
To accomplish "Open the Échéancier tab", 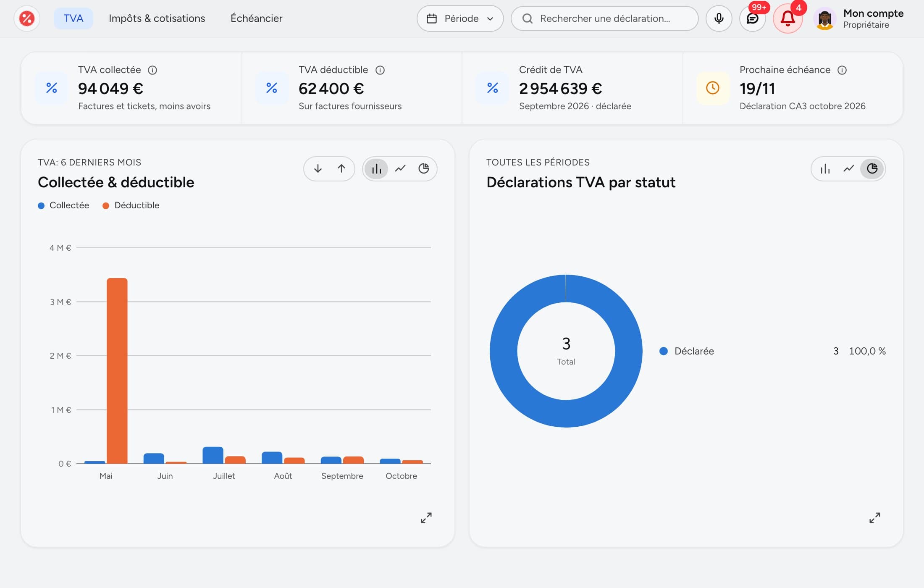I will pyautogui.click(x=256, y=18).
